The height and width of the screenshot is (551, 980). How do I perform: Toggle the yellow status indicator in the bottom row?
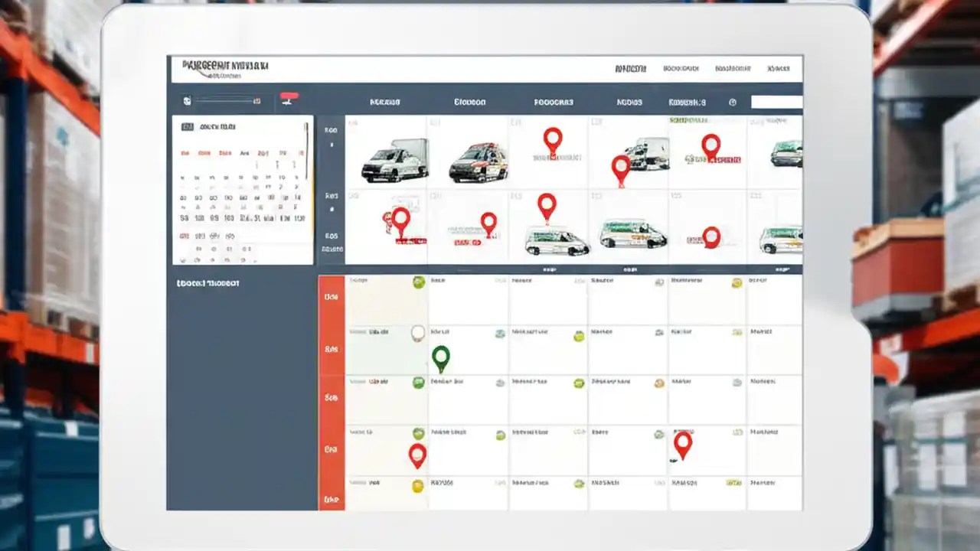click(x=417, y=484)
